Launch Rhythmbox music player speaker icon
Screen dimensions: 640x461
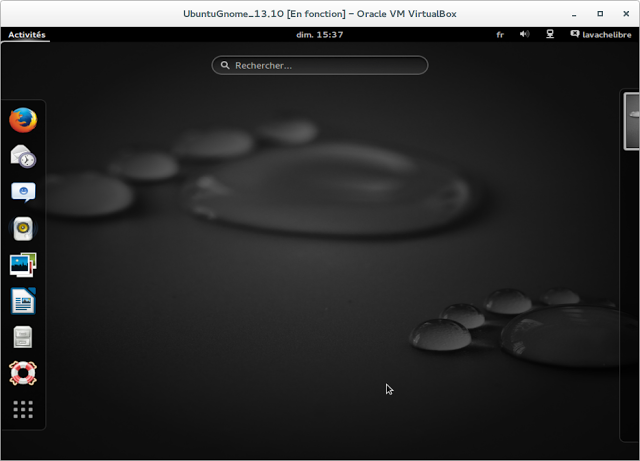pyautogui.click(x=23, y=229)
